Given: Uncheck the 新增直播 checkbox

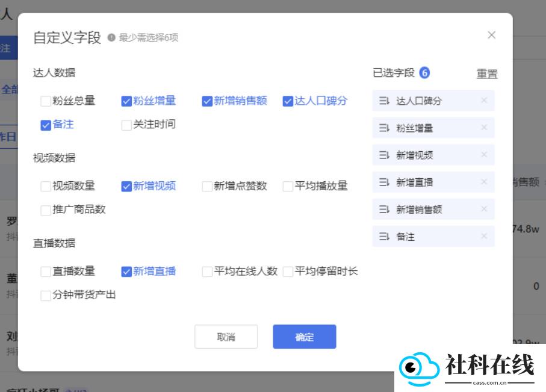Looking at the screenshot, I should tap(126, 272).
